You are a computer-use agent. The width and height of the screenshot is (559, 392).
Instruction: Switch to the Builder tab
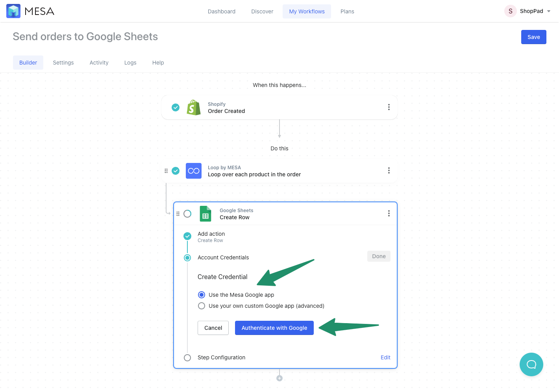28,63
